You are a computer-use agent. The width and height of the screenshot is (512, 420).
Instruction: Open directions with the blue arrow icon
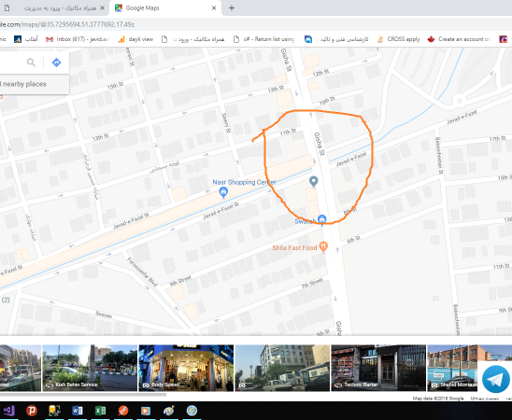(56, 63)
